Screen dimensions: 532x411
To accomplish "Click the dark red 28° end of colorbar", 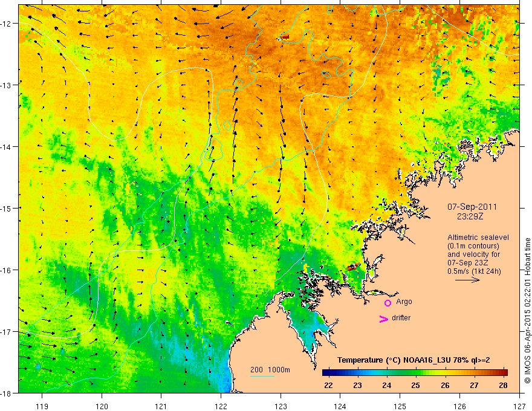I will coord(504,373).
